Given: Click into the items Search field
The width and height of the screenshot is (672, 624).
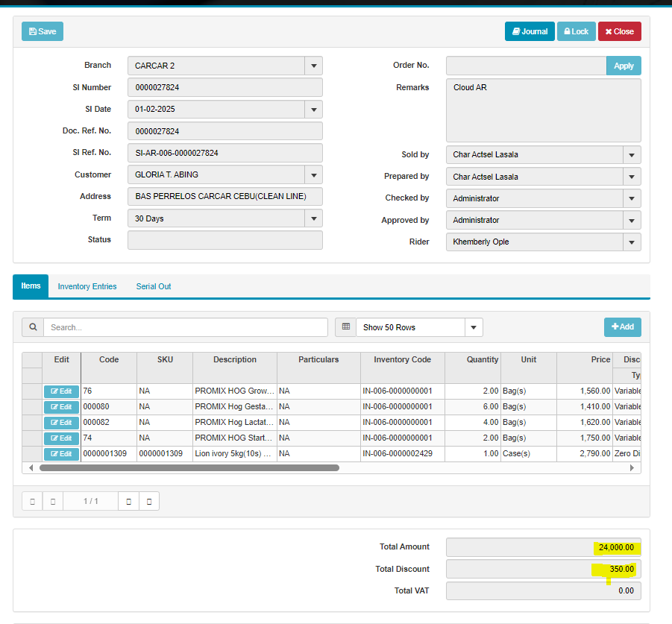Looking at the screenshot, I should (x=185, y=327).
